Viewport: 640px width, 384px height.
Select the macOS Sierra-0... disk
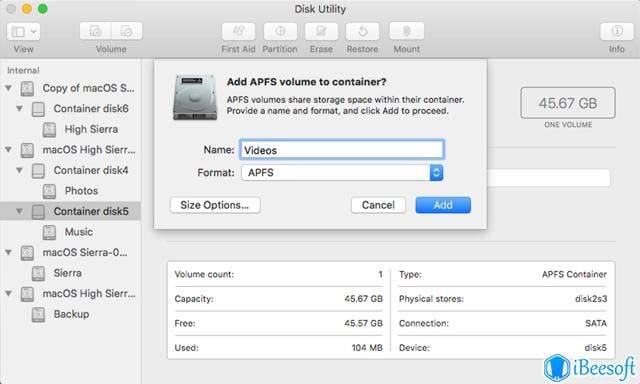pos(85,253)
